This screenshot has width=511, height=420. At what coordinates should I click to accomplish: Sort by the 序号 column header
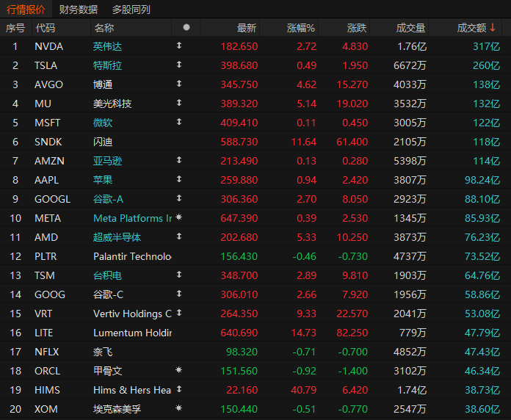tap(15, 28)
